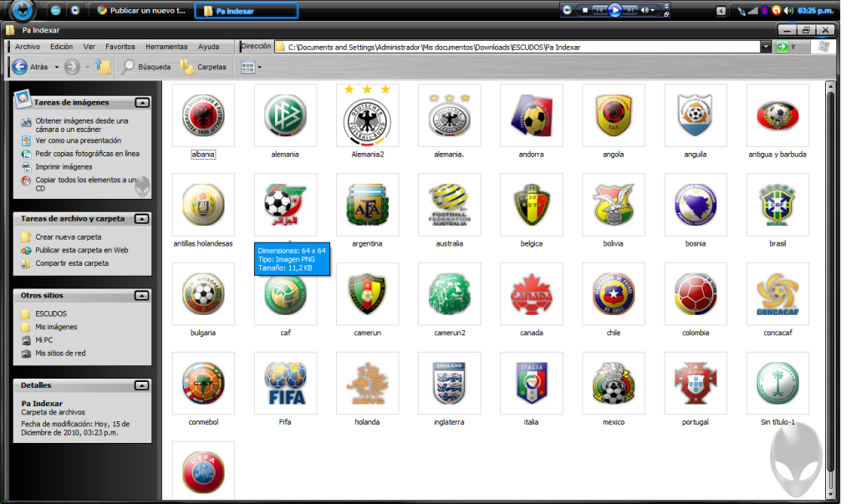Select the albania crest thumbnail

203,115
